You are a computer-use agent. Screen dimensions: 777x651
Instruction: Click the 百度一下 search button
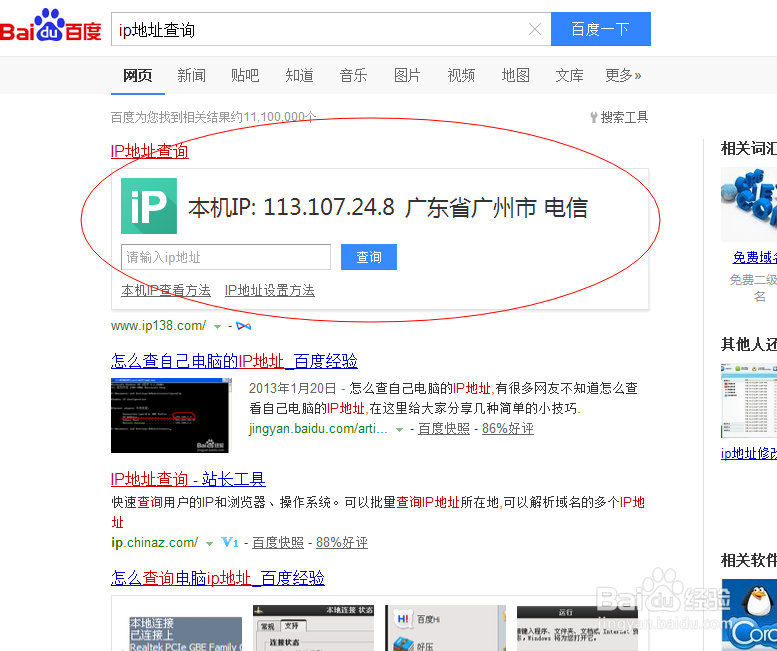tap(601, 29)
